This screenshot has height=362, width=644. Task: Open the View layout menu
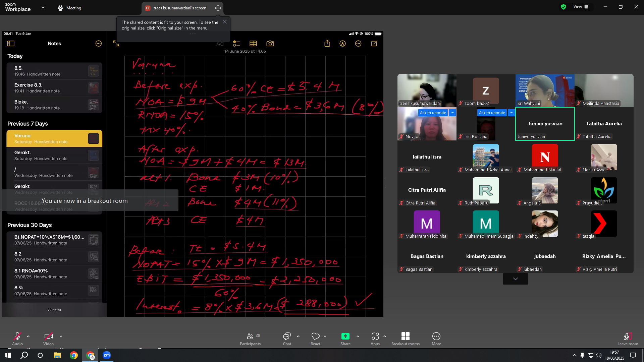point(581,7)
